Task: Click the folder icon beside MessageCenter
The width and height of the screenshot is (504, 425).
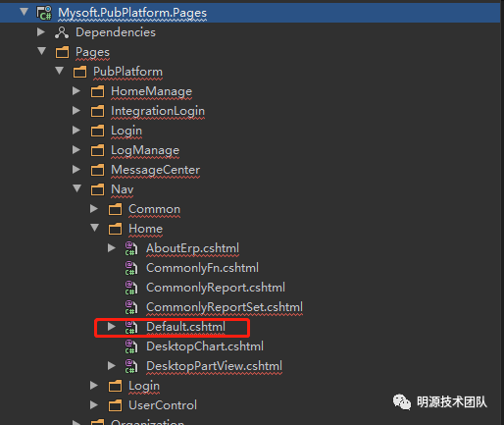Action: coord(97,170)
